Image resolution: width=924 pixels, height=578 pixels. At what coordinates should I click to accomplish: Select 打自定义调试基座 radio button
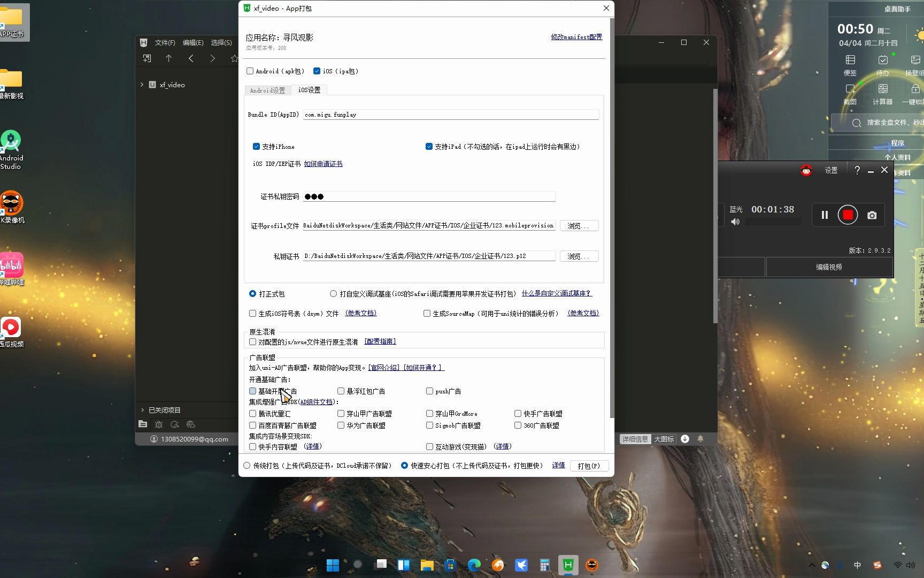tap(333, 293)
